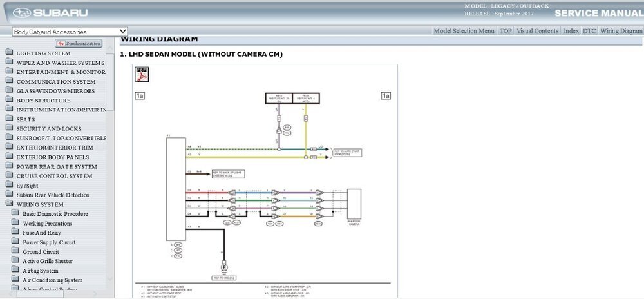
Task: Click the Fuse And Relay folder icon
Action: tap(14, 233)
